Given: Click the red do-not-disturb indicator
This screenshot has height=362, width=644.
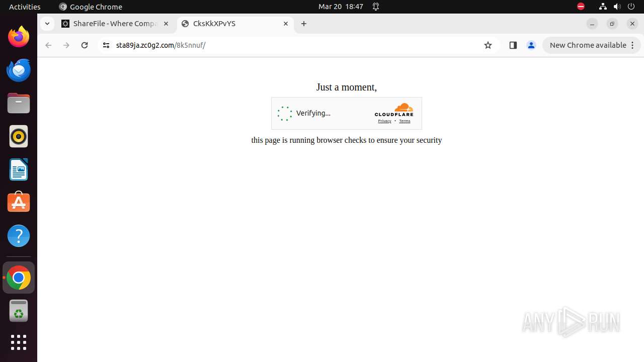Looking at the screenshot, I should point(581,7).
